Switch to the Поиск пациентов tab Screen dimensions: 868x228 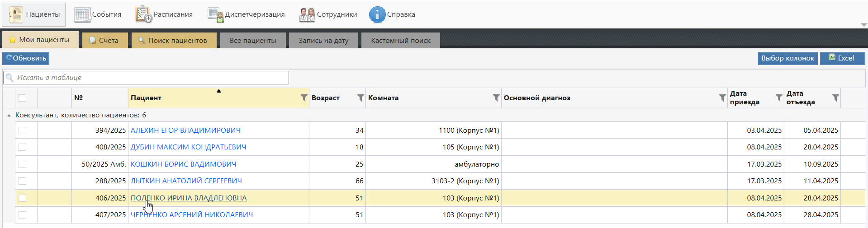pos(174,40)
